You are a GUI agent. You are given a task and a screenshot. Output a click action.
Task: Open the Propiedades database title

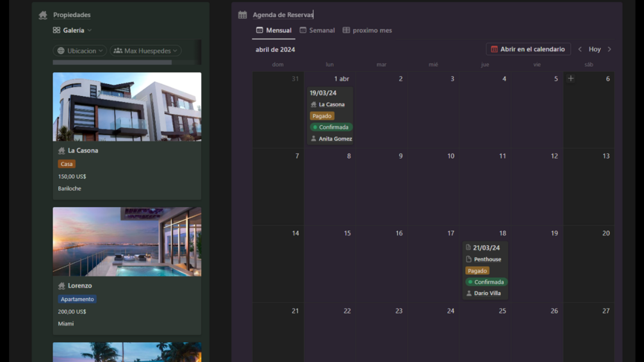tap(72, 15)
